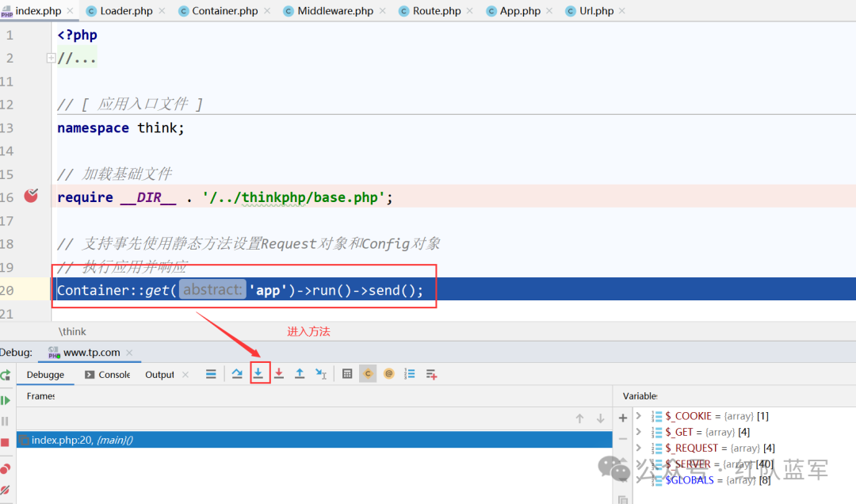Click the Step Out up-arrow icon

coord(300,374)
